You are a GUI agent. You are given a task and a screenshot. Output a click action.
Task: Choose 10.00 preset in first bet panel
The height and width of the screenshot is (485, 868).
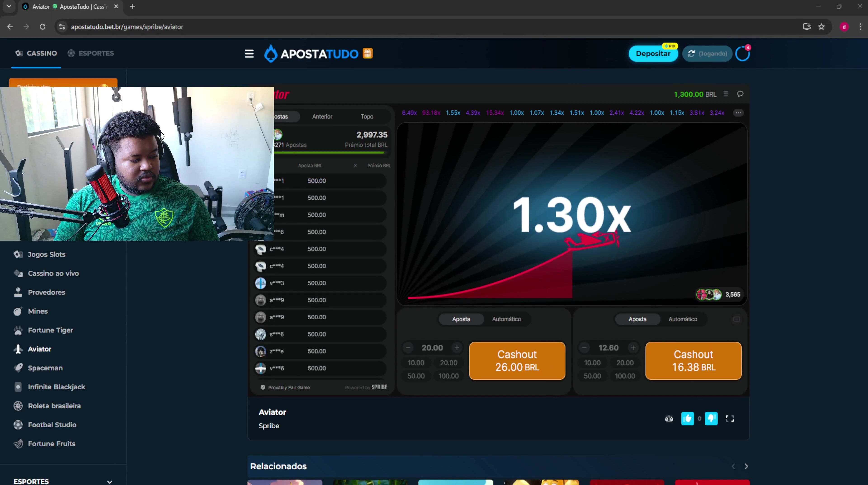tap(416, 363)
